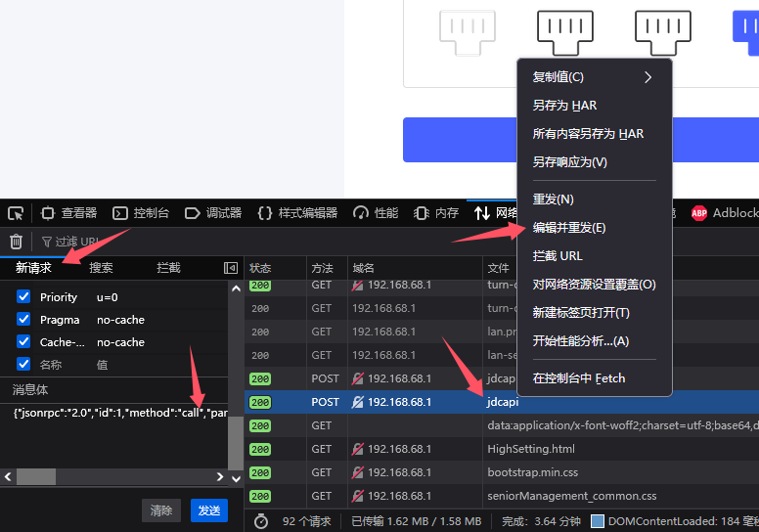Viewport: 759px width, 532px height.
Task: Toggle the 名称 值 new header checkbox
Action: [23, 364]
